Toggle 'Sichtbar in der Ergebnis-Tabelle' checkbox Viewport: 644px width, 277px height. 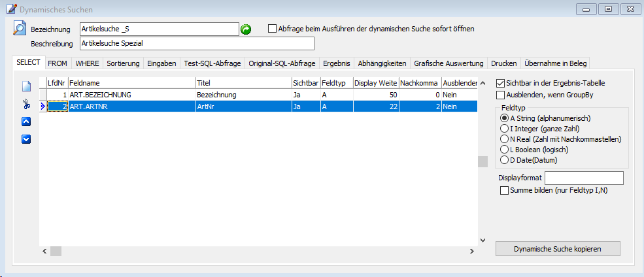pyautogui.click(x=501, y=84)
